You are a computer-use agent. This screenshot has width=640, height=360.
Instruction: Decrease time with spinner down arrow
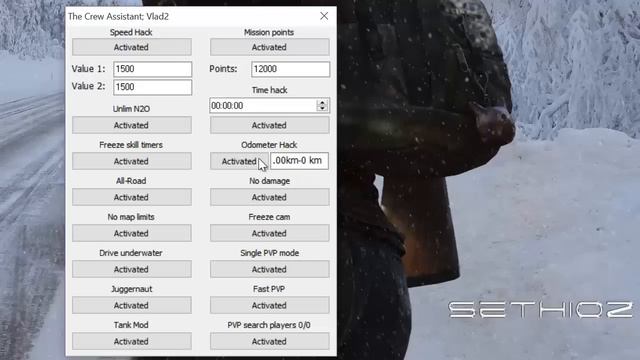322,109
